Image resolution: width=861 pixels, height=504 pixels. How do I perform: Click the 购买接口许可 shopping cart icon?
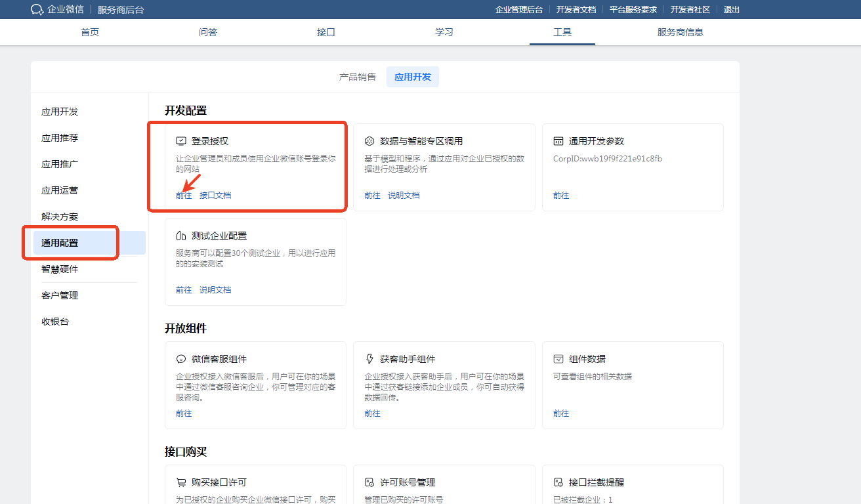(x=181, y=482)
